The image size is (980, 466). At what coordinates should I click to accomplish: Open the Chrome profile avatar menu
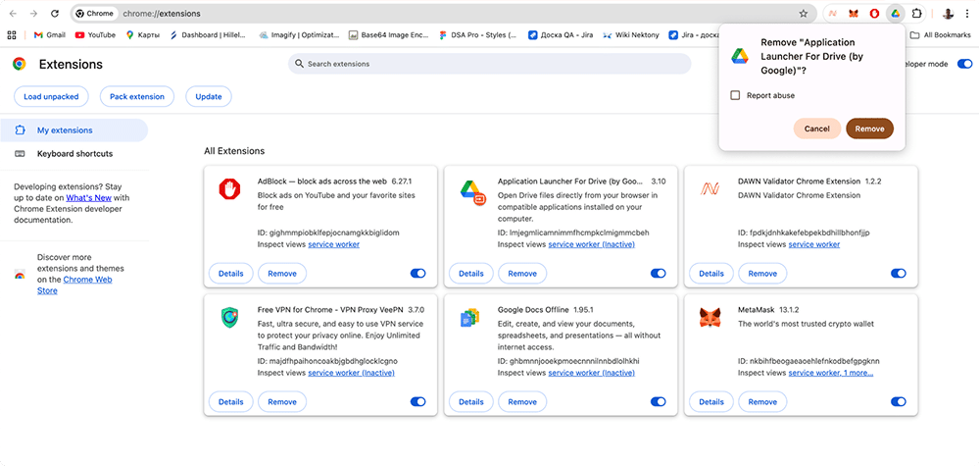pos(948,14)
